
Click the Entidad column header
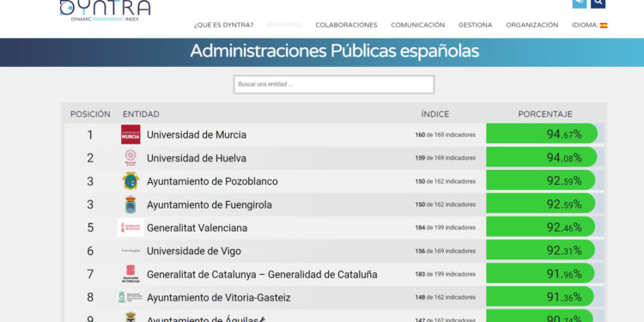[x=141, y=114]
